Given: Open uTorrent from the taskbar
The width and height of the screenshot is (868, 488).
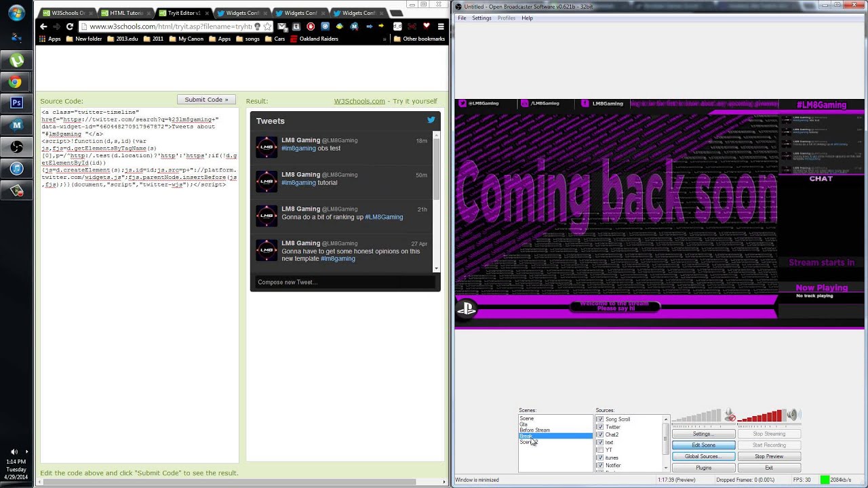Looking at the screenshot, I should pos(16,60).
